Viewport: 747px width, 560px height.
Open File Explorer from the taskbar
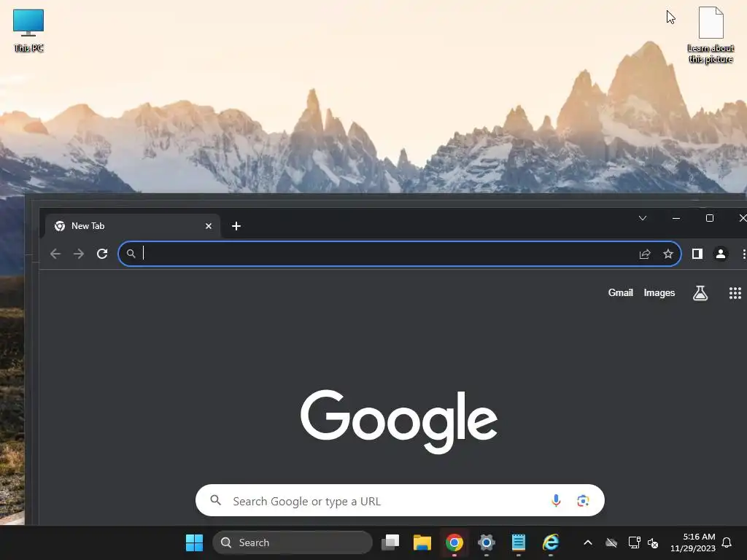[422, 542]
